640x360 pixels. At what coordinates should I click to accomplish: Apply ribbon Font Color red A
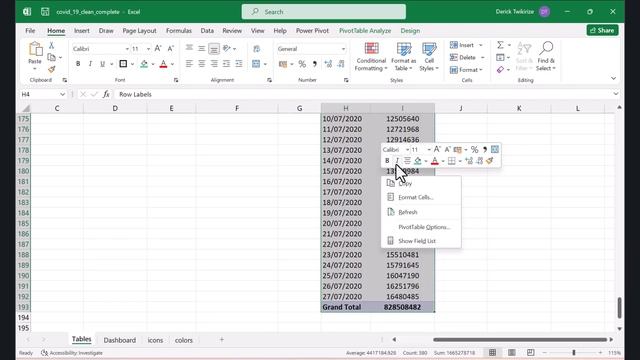pos(163,64)
